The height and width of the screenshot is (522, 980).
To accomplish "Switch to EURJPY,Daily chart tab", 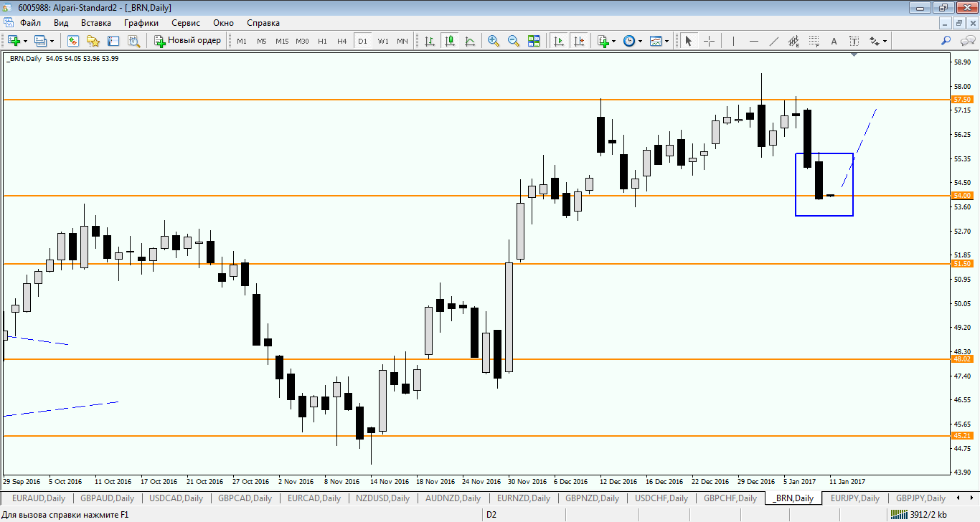I will pos(854,498).
